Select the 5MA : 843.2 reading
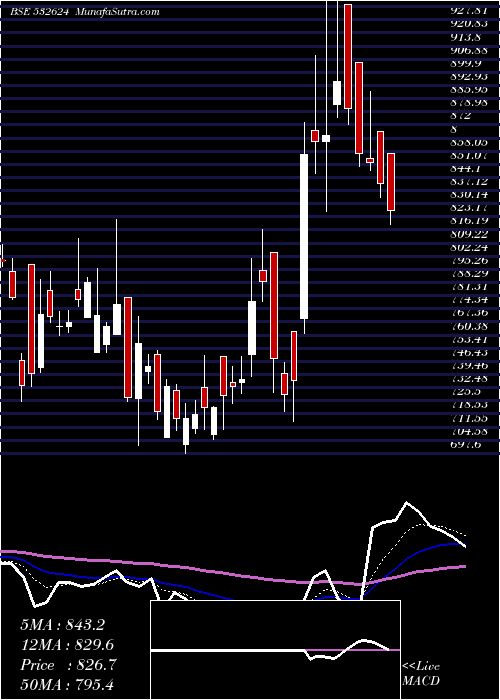500x700 pixels. 62,625
